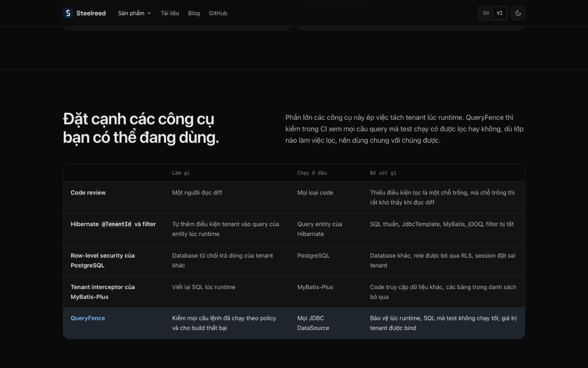The width and height of the screenshot is (588, 368).
Task: Click the 'PostgreSQL' where-it-runs cell
Action: tap(314, 256)
